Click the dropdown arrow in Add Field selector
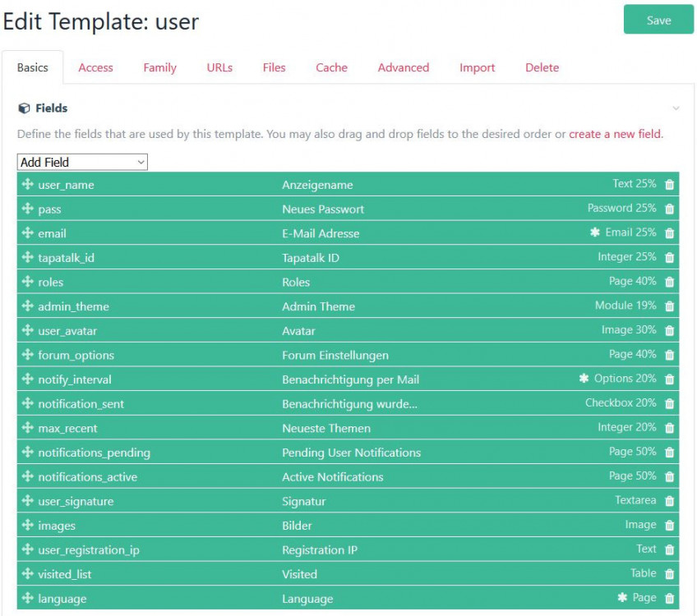This screenshot has width=697, height=616. coord(140,162)
